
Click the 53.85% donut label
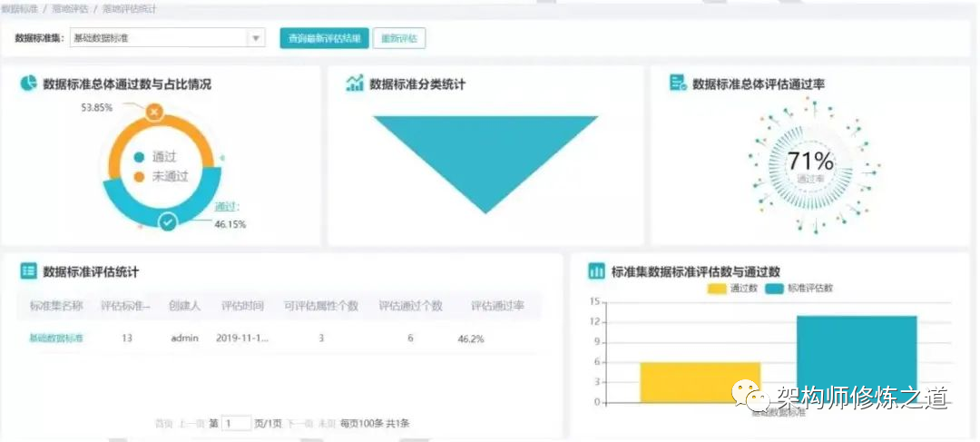coord(97,107)
